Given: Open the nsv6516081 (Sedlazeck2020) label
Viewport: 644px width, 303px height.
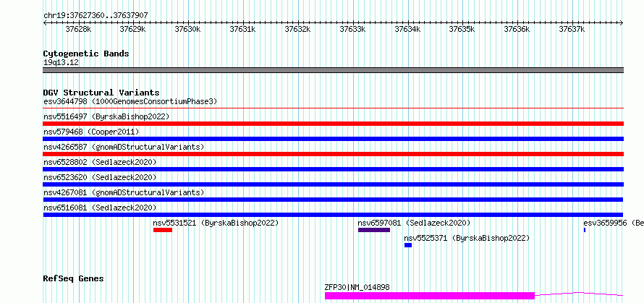Looking at the screenshot, I should pos(100,208).
